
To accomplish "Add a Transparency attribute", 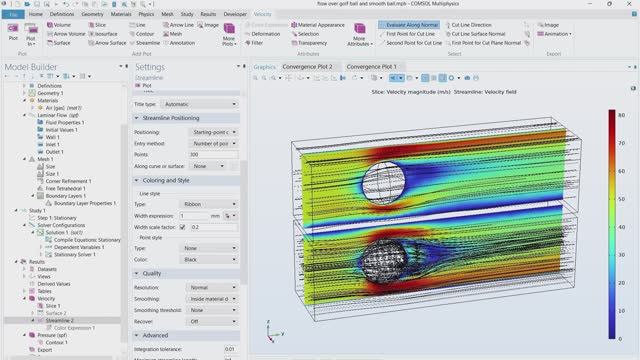I will coord(309,43).
